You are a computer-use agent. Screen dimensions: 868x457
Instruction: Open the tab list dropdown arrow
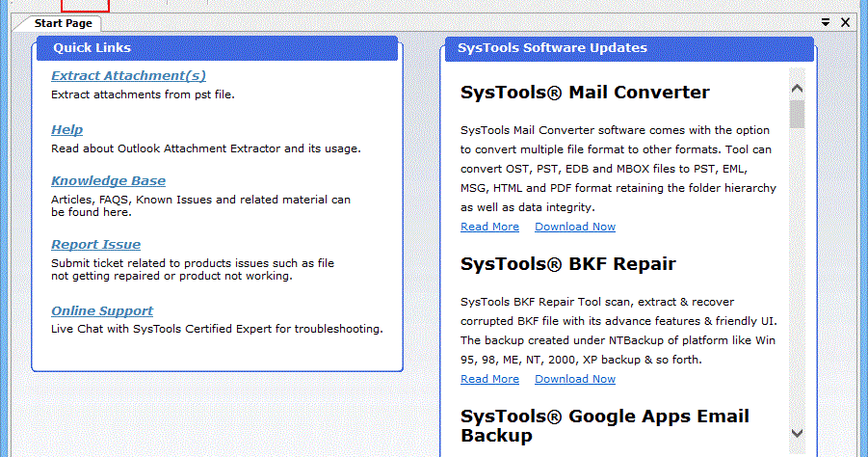pyautogui.click(x=826, y=23)
